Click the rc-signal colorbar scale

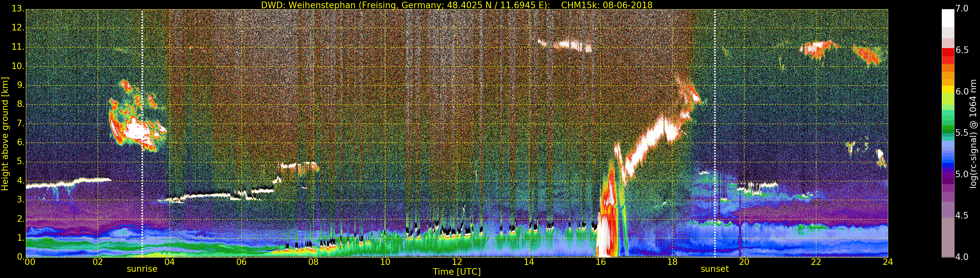(948, 133)
